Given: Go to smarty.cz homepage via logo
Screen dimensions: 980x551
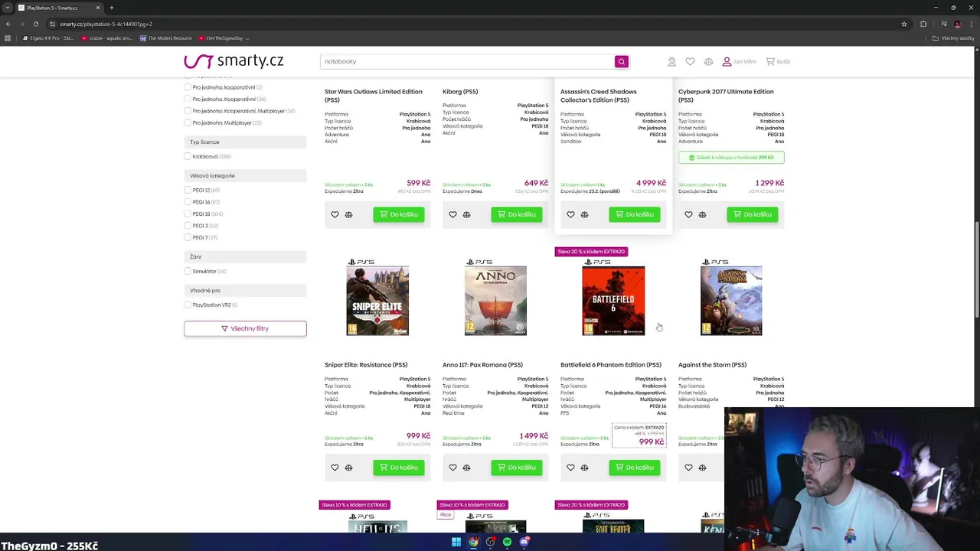Looking at the screenshot, I should pyautogui.click(x=234, y=61).
